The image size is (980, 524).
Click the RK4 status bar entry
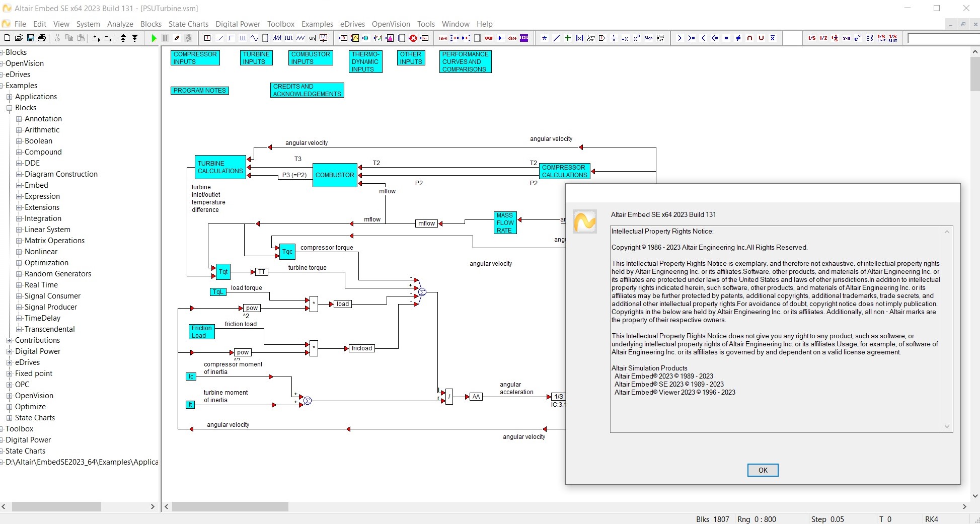coord(932,519)
